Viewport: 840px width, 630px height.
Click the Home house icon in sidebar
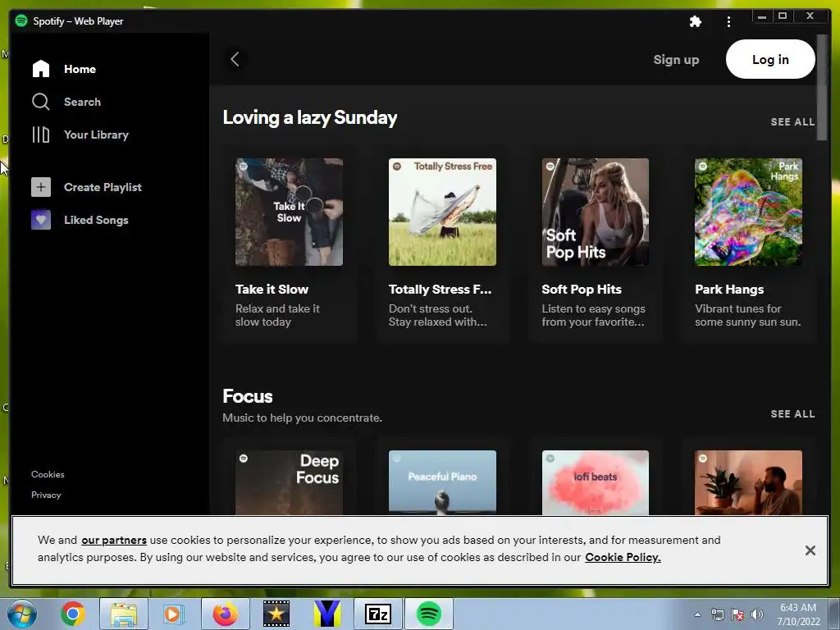click(41, 69)
